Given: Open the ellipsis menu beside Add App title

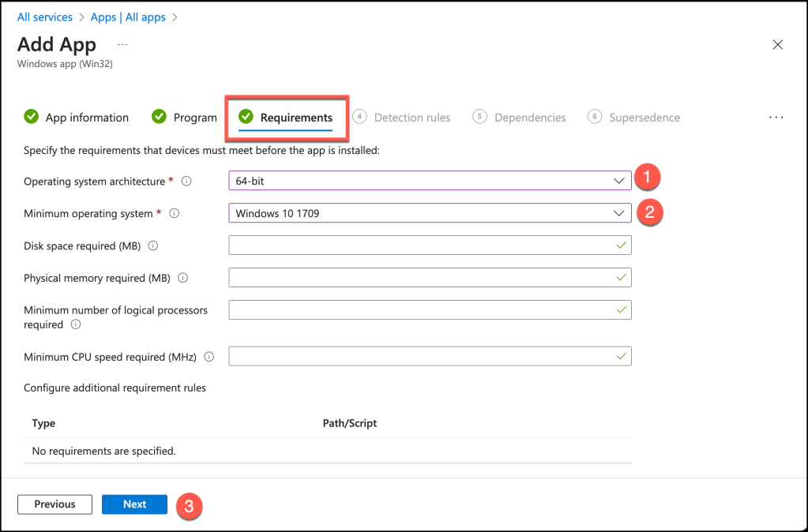Looking at the screenshot, I should (x=122, y=43).
